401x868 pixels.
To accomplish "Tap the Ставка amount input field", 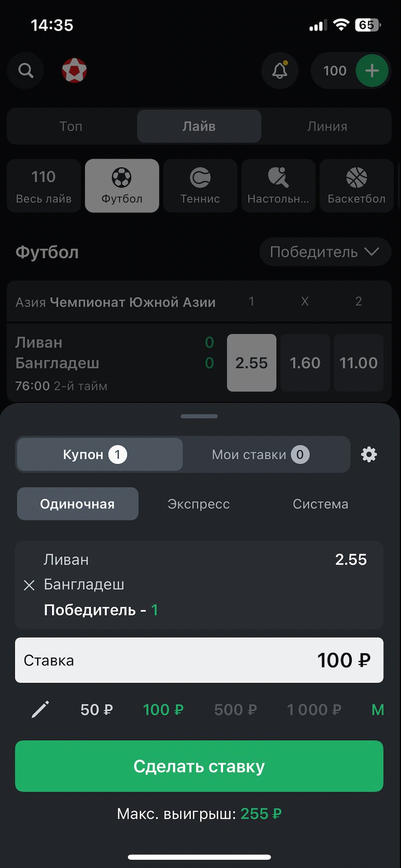I will [x=199, y=660].
